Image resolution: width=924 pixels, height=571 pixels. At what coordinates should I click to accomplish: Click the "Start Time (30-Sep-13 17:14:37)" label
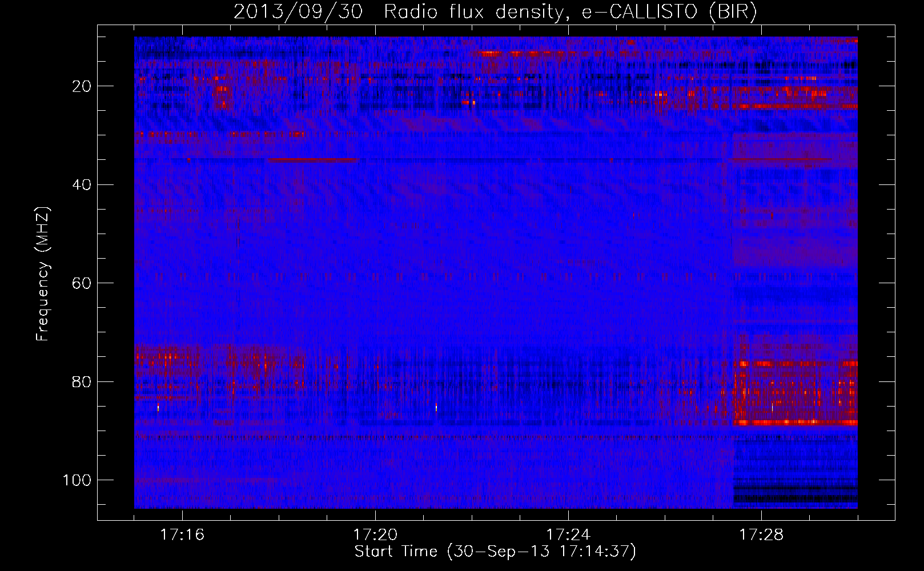tap(495, 552)
